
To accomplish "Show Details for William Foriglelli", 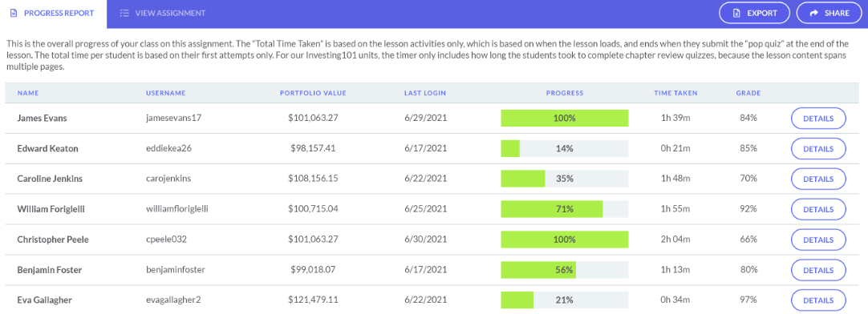I will (818, 210).
